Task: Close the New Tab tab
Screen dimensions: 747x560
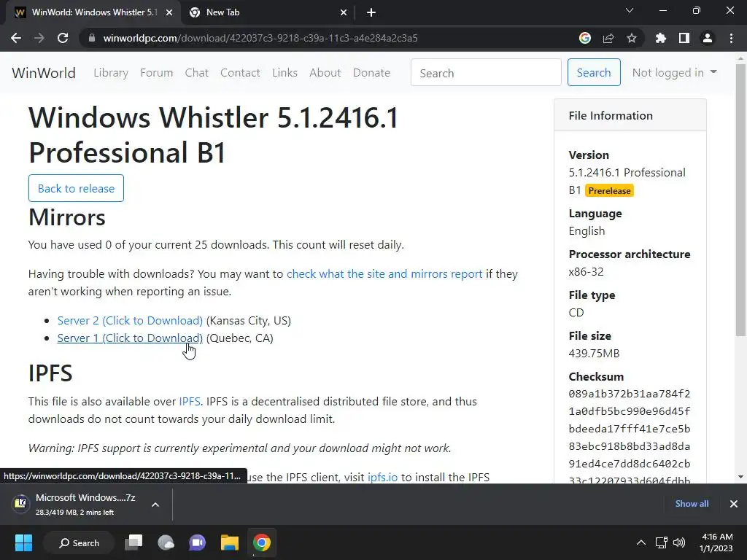Action: (344, 12)
